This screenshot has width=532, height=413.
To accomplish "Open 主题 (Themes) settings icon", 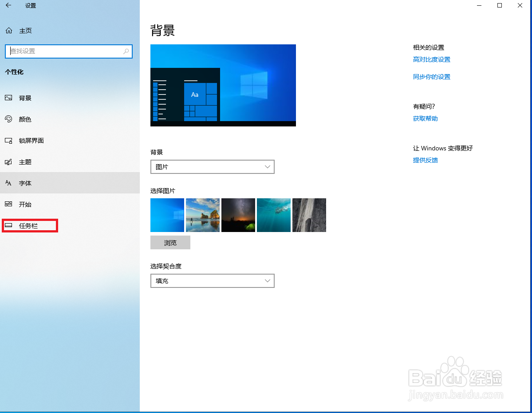I will [8, 162].
